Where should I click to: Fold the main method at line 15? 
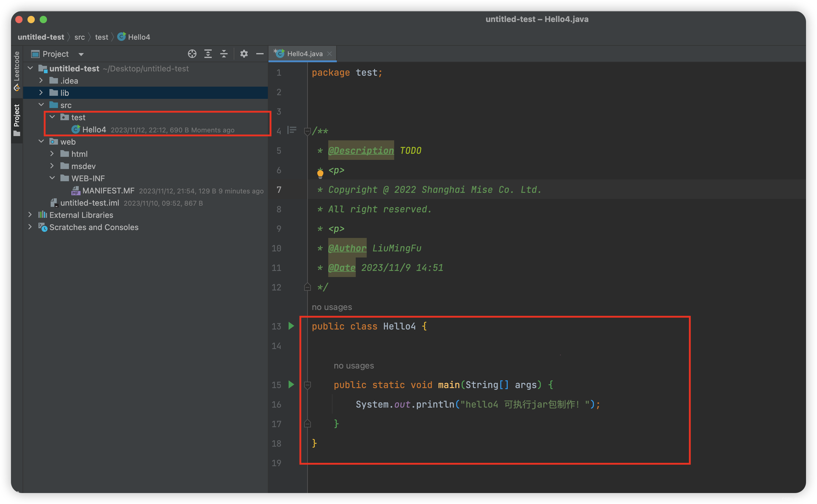pyautogui.click(x=307, y=385)
